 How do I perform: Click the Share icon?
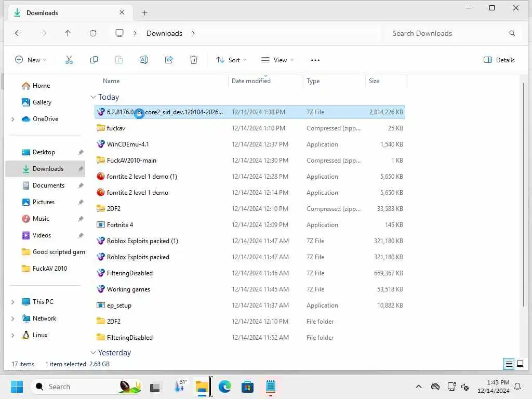click(x=169, y=60)
